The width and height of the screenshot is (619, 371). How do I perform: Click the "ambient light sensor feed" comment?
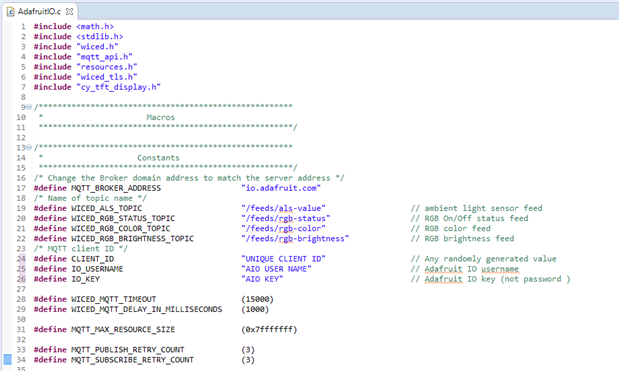[x=476, y=208]
